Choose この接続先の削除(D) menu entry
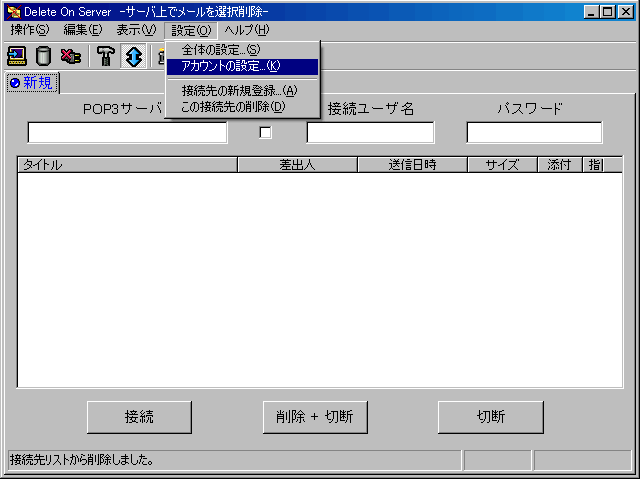640x479 pixels. point(242,107)
